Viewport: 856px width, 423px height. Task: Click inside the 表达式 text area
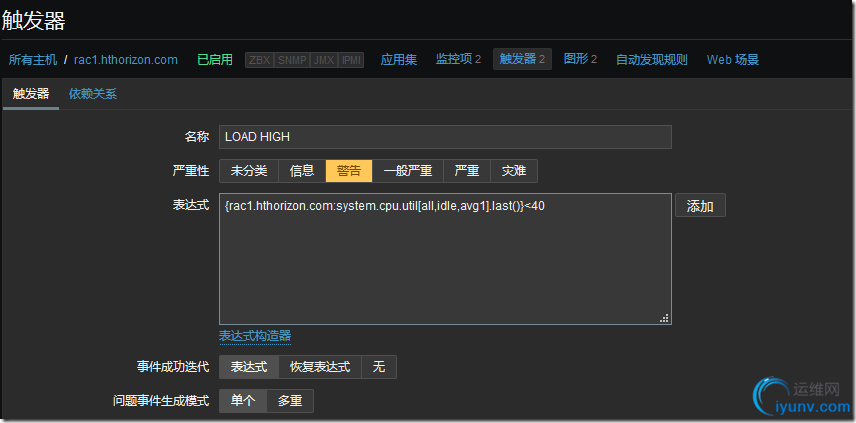[x=445, y=259]
